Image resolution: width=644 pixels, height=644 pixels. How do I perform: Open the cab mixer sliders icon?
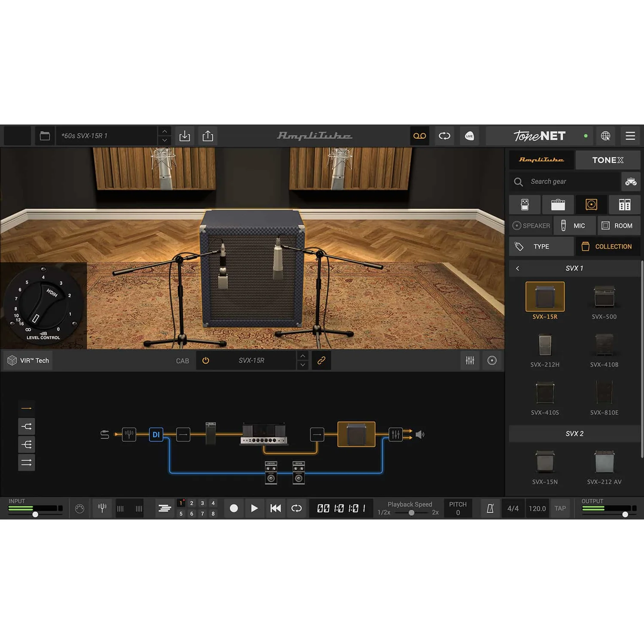(x=470, y=361)
